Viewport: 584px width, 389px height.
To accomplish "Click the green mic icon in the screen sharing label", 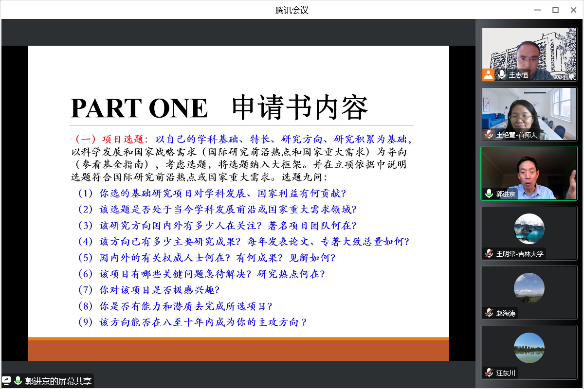I will [x=18, y=380].
